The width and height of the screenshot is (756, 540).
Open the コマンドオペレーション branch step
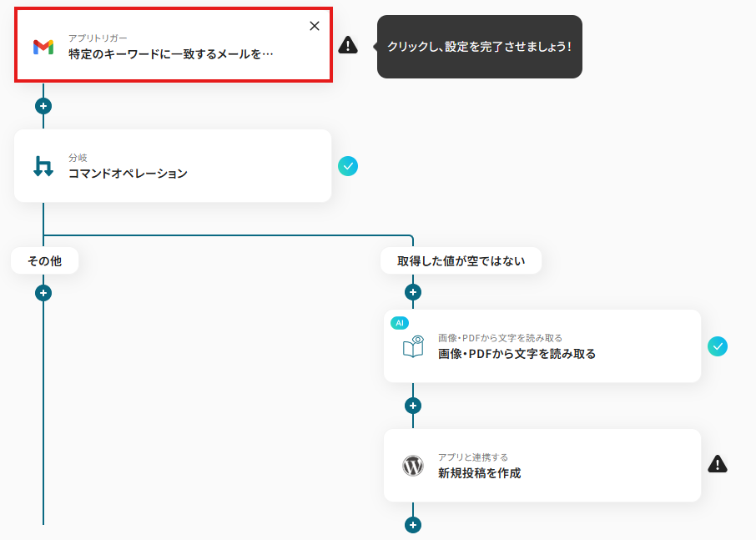(x=173, y=165)
